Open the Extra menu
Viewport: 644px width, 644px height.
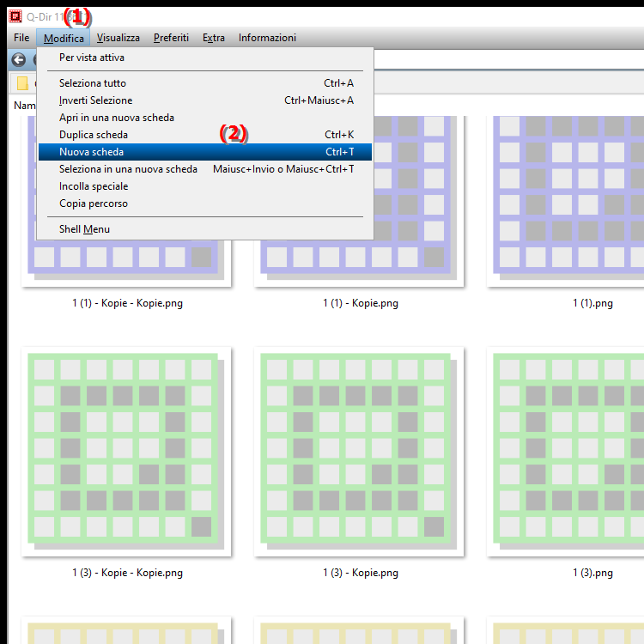tap(214, 38)
